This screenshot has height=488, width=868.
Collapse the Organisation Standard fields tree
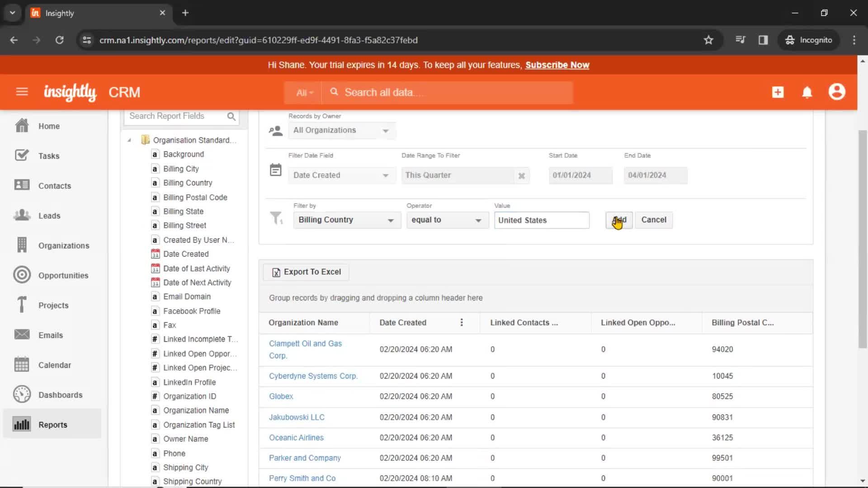(x=129, y=140)
